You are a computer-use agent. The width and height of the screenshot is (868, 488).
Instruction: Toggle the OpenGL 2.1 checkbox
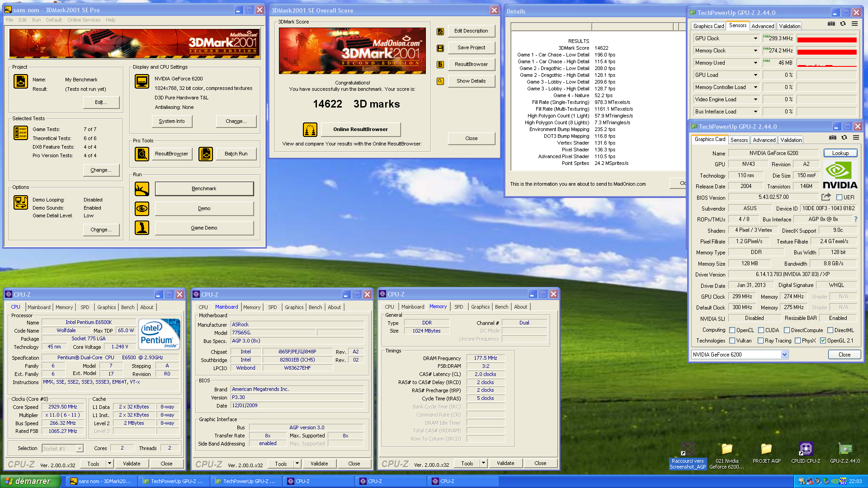coord(823,341)
